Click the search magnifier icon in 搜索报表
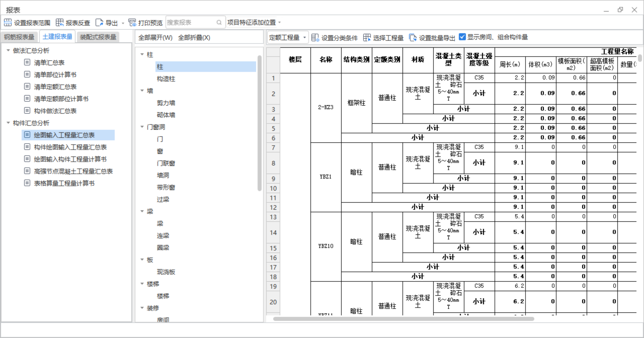Image resolution: width=644 pixels, height=338 pixels. 219,22
